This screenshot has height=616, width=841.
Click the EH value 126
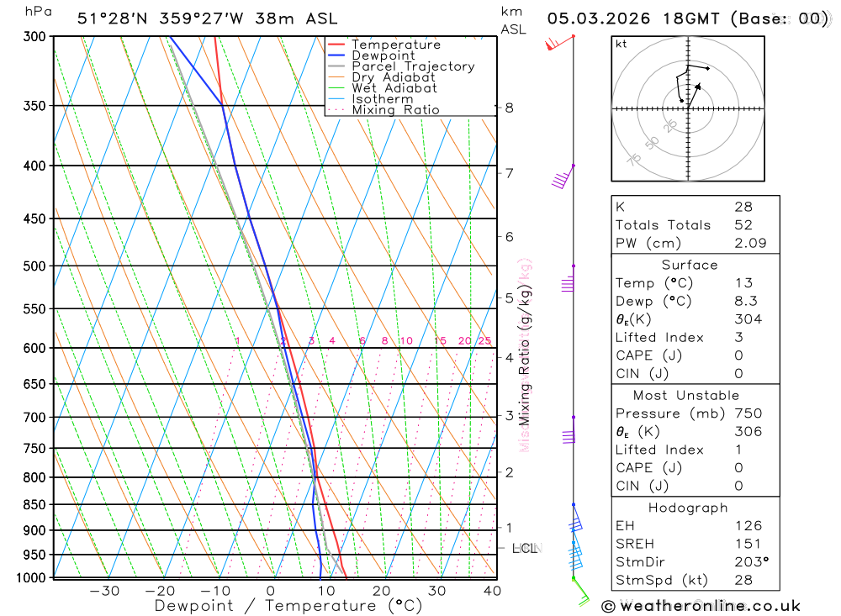click(x=748, y=526)
